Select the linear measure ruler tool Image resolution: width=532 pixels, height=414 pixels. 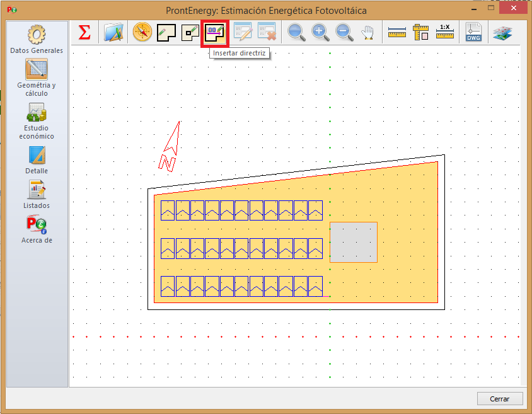click(397, 33)
